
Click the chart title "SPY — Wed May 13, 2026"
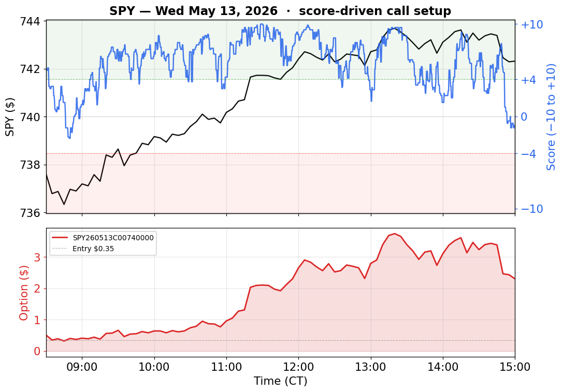(193, 11)
